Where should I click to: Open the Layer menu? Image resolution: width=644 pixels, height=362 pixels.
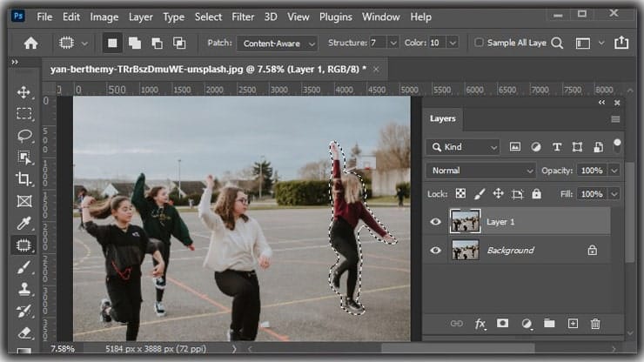point(140,17)
